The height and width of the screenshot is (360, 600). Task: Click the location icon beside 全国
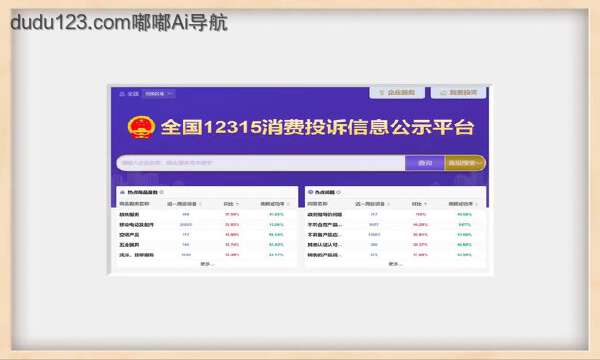[x=122, y=94]
